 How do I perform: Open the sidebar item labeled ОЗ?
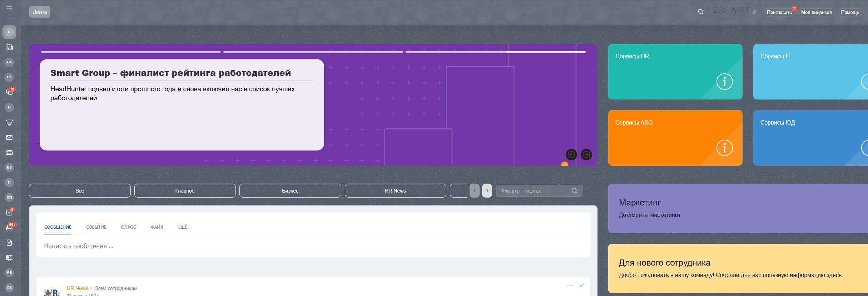point(9,288)
